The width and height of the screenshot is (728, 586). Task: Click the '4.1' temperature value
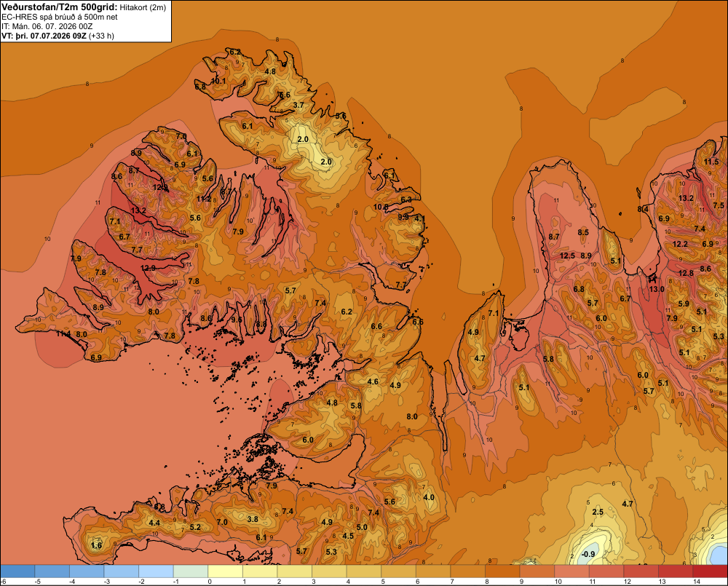(x=420, y=218)
